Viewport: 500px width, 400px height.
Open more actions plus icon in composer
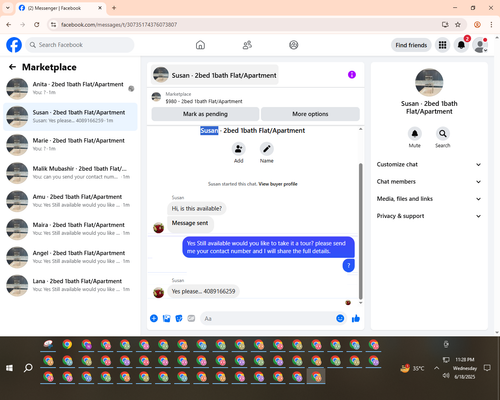(x=154, y=319)
